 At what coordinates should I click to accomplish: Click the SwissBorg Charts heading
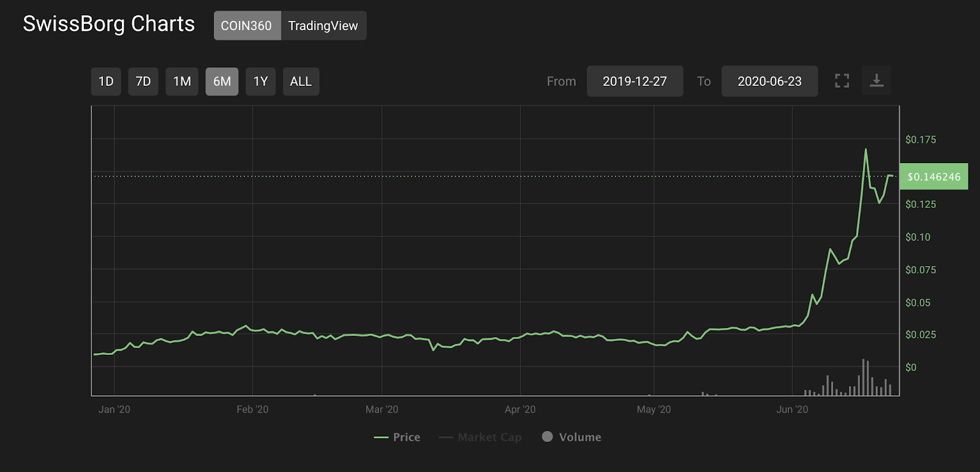pos(109,24)
